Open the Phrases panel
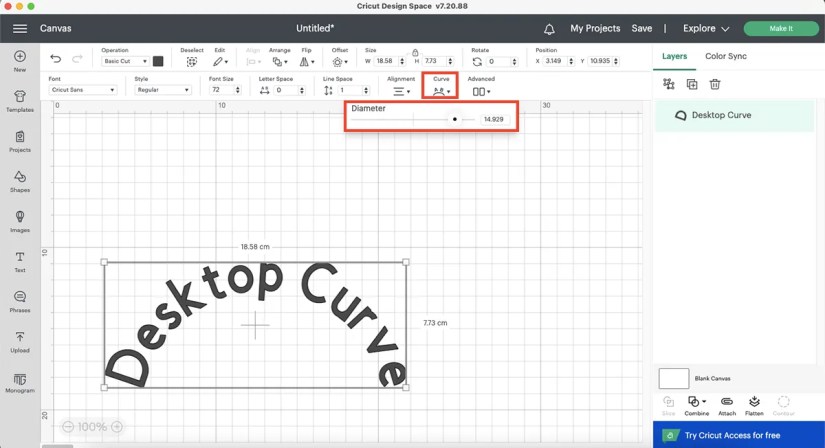Viewport: 825px width, 448px height. click(x=20, y=301)
